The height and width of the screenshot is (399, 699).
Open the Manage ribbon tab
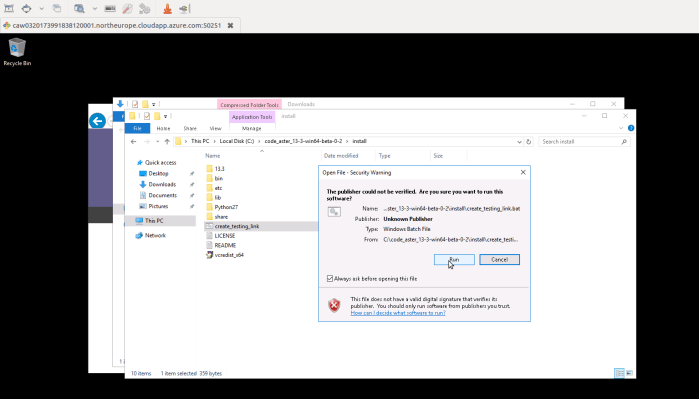251,128
